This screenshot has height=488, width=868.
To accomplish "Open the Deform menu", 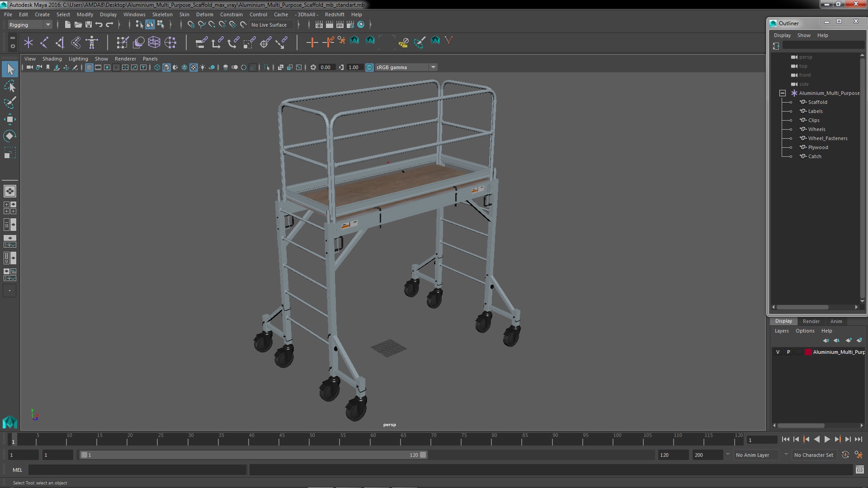I will 204,14.
